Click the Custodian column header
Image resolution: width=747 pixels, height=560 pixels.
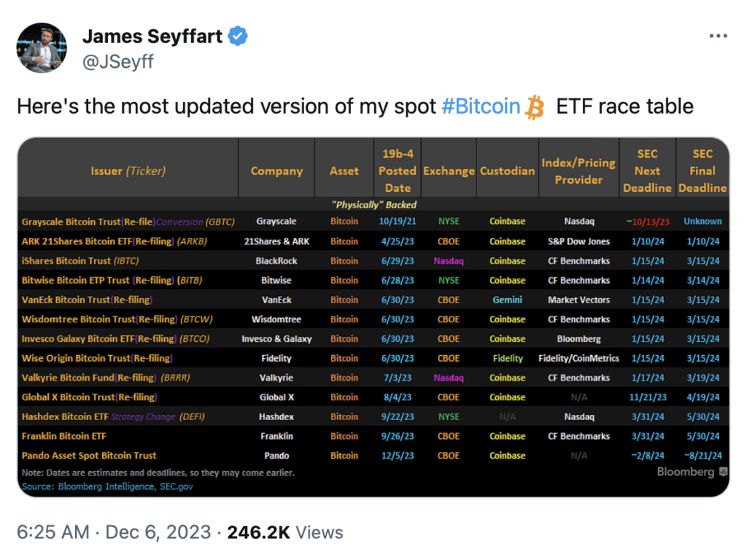pos(507,171)
